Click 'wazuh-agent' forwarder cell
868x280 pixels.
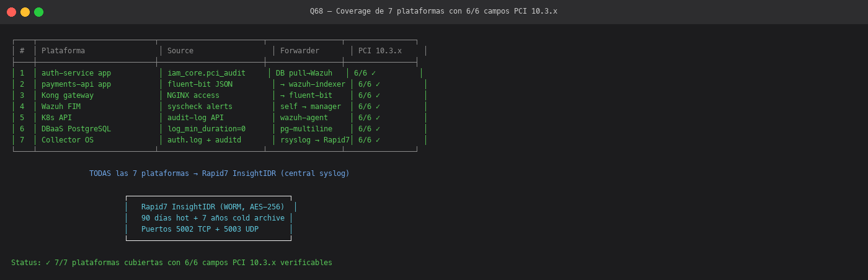pos(304,118)
